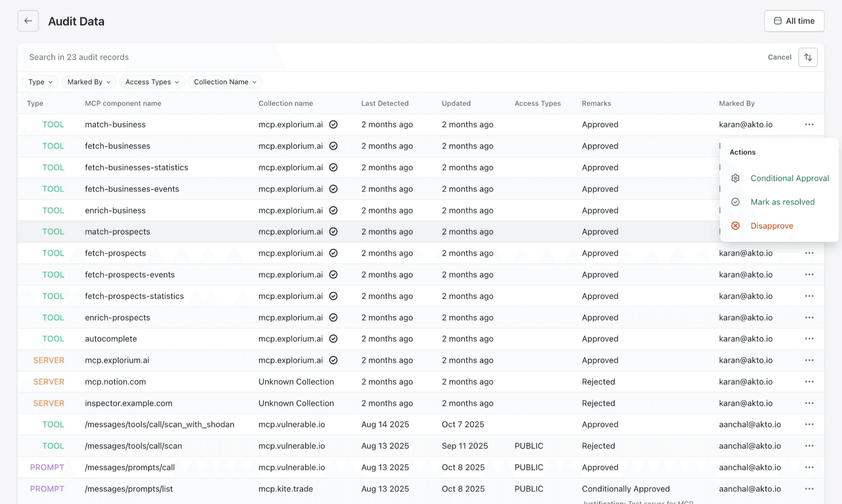
Task: Open the Access Types filter dropdown
Action: tap(152, 82)
